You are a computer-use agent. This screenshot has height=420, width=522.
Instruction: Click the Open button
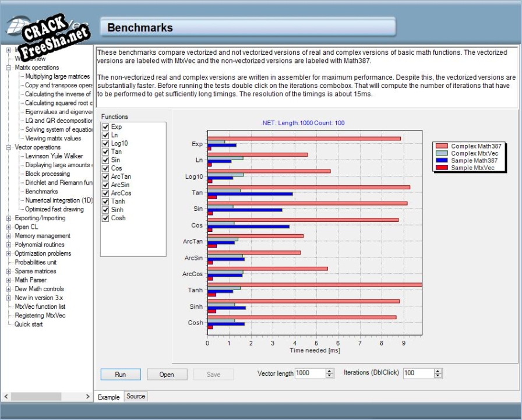click(167, 375)
